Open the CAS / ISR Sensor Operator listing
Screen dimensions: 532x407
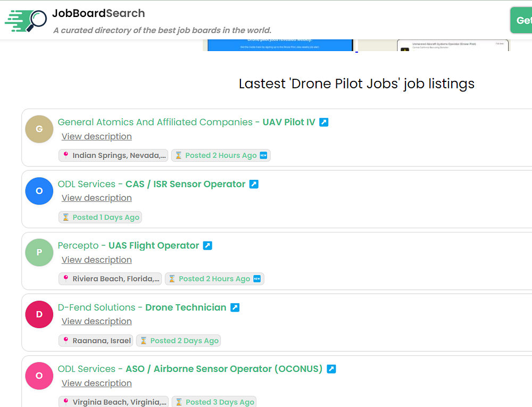(151, 184)
